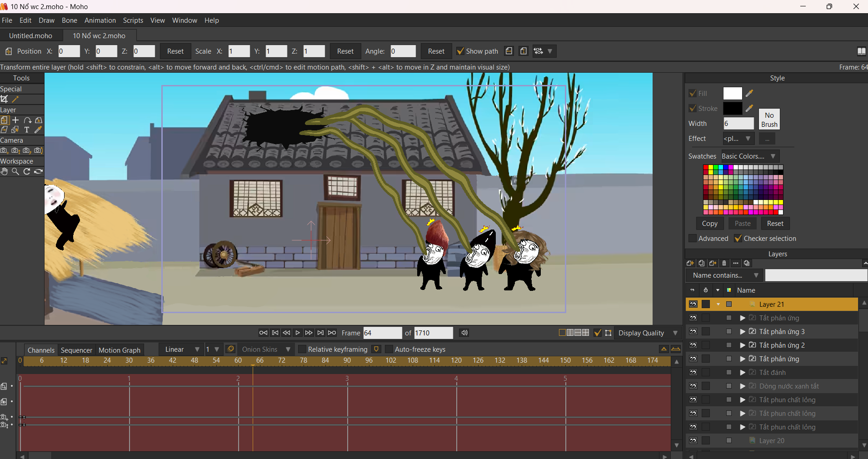Image resolution: width=868 pixels, height=459 pixels.
Task: Hide Layer 21 using its eye icon
Action: (693, 304)
